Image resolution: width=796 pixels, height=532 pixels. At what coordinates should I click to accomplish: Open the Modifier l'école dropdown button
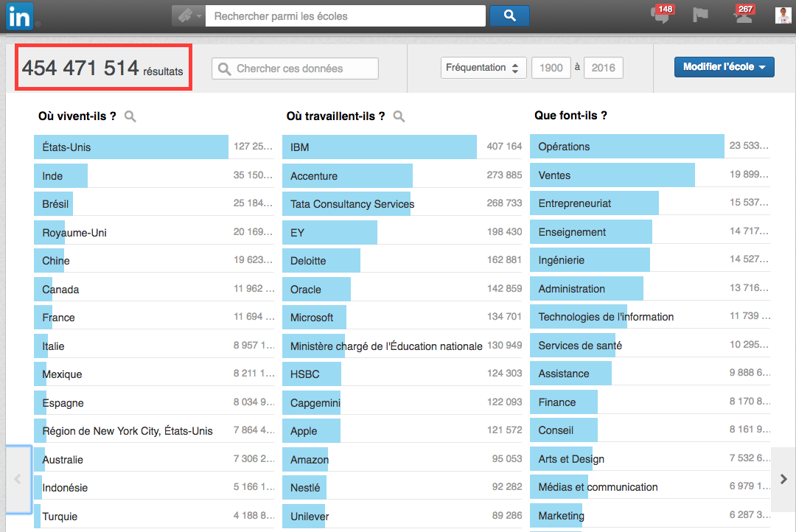(724, 67)
